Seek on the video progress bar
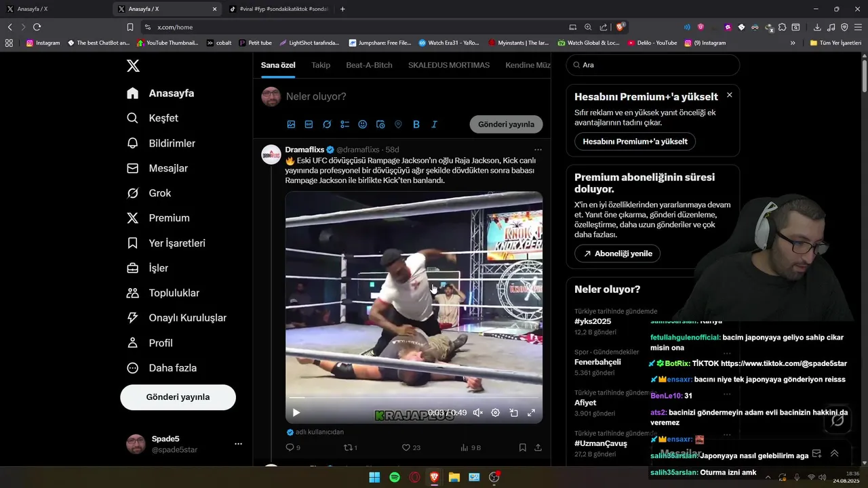The image size is (868, 488). [414, 398]
